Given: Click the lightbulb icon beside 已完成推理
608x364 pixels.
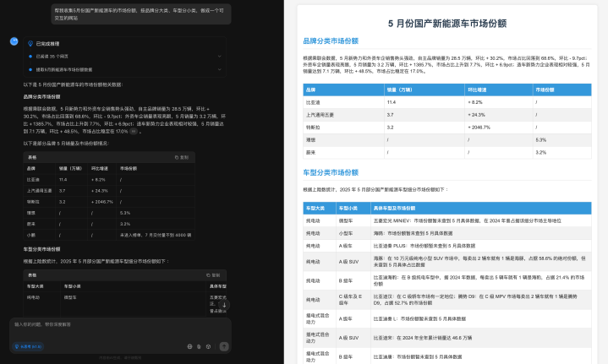Looking at the screenshot, I should click(30, 44).
